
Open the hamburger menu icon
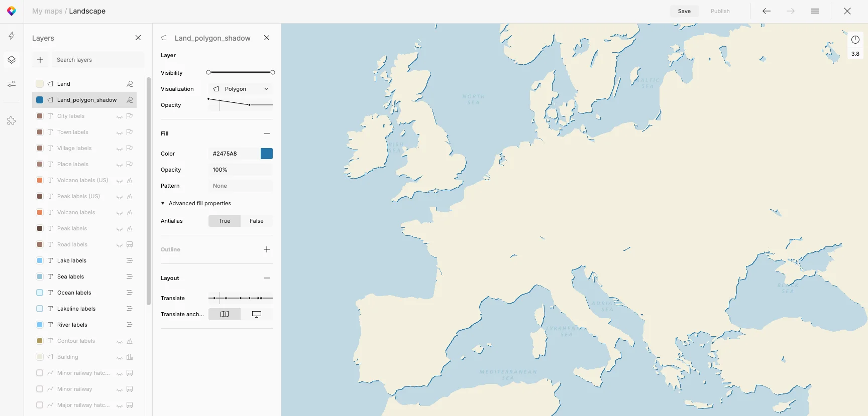[815, 11]
